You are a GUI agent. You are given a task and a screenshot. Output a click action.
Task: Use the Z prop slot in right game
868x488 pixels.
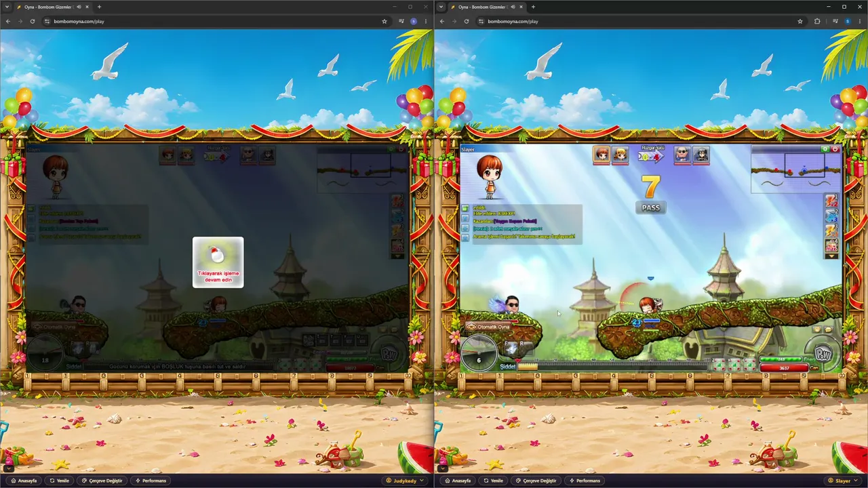[719, 364]
